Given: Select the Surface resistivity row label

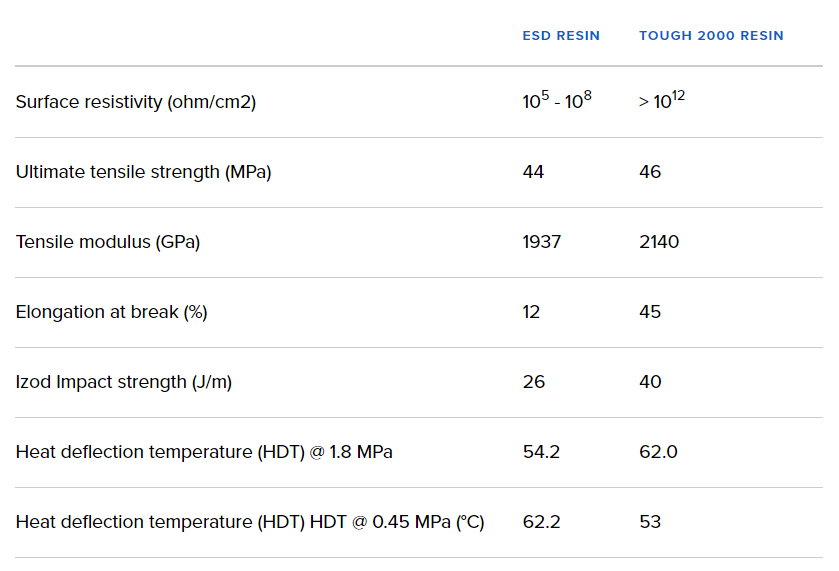Looking at the screenshot, I should pyautogui.click(x=136, y=102).
